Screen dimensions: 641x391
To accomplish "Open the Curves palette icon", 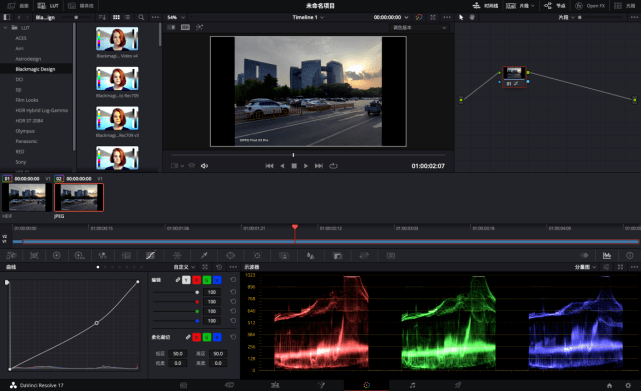I will (x=150, y=256).
